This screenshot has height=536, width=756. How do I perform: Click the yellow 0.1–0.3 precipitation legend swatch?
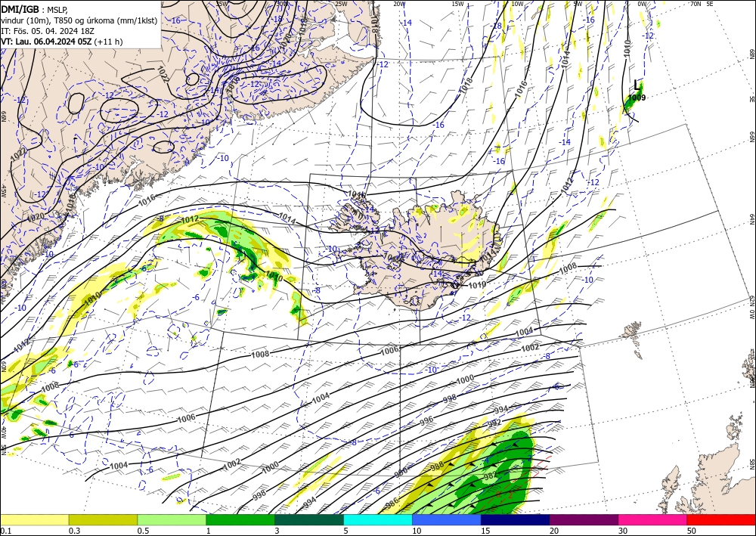(34, 519)
